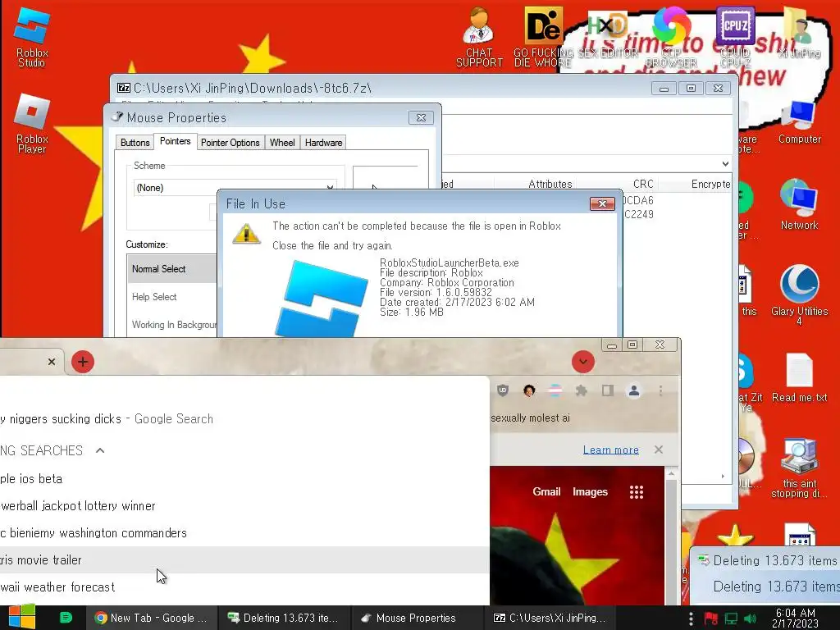Open the Read me.txt desktop file
The height and width of the screenshot is (630, 840).
799,377
